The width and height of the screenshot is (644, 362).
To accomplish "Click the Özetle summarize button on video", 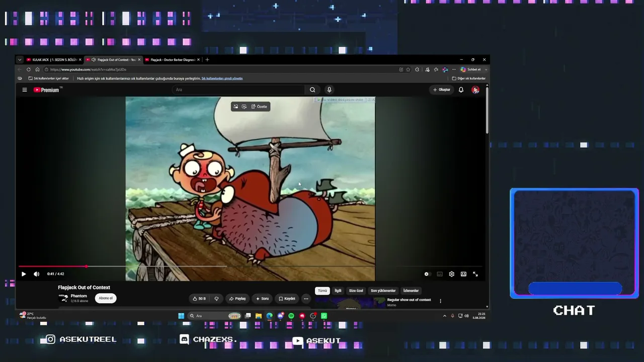I will click(x=260, y=107).
